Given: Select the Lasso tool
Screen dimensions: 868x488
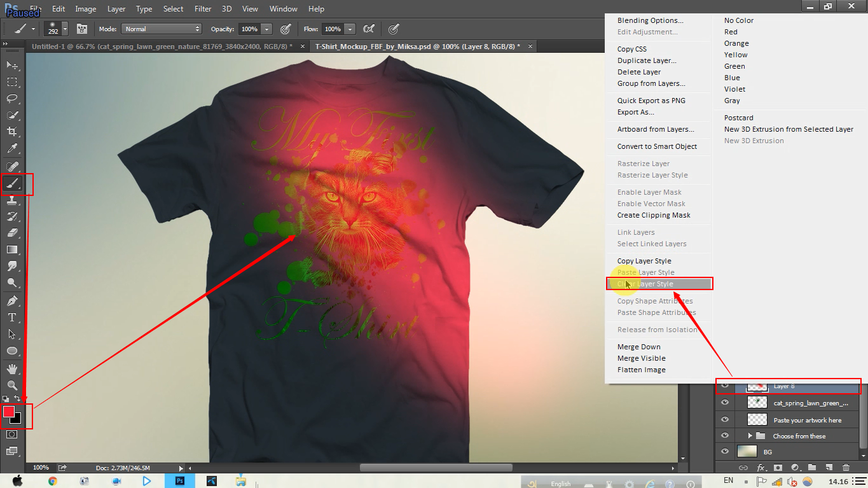Looking at the screenshot, I should click(x=11, y=99).
